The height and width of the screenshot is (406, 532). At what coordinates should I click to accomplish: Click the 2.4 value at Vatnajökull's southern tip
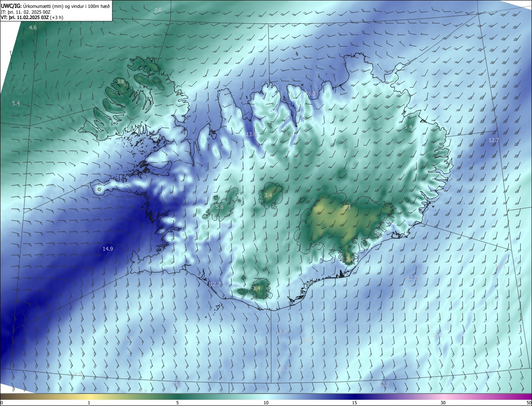point(349,259)
